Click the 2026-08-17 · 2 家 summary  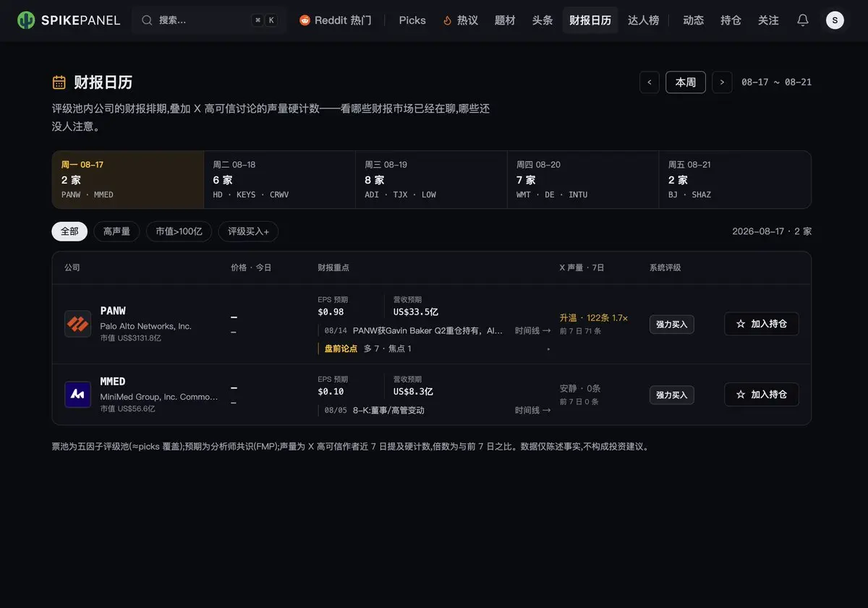(x=772, y=231)
